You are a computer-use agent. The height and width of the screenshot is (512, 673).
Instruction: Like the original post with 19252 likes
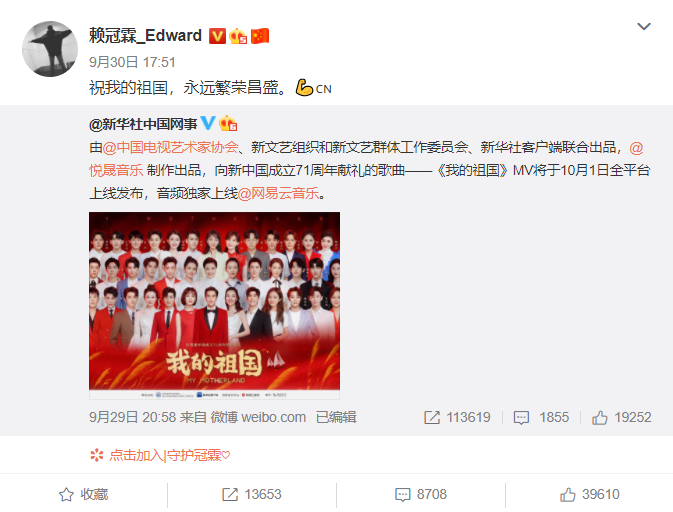[x=621, y=417]
